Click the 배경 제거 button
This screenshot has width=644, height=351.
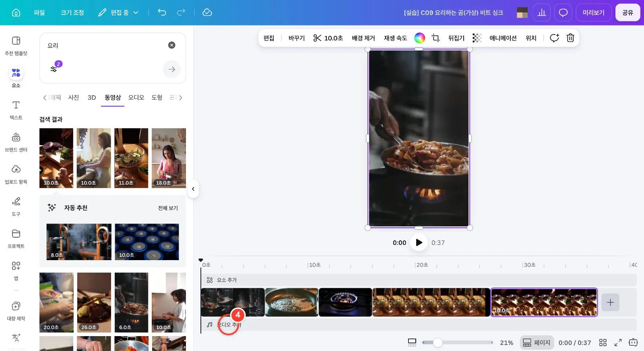pyautogui.click(x=363, y=38)
